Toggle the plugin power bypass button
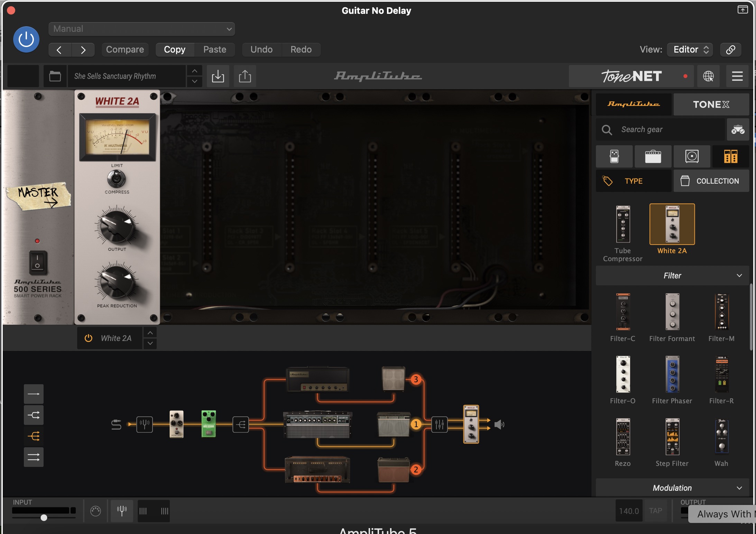The height and width of the screenshot is (534, 756). (26, 39)
